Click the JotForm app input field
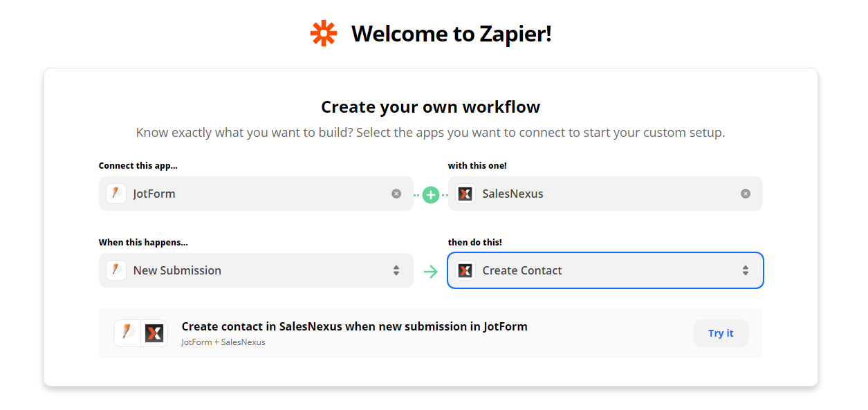The width and height of the screenshot is (868, 410). (256, 194)
